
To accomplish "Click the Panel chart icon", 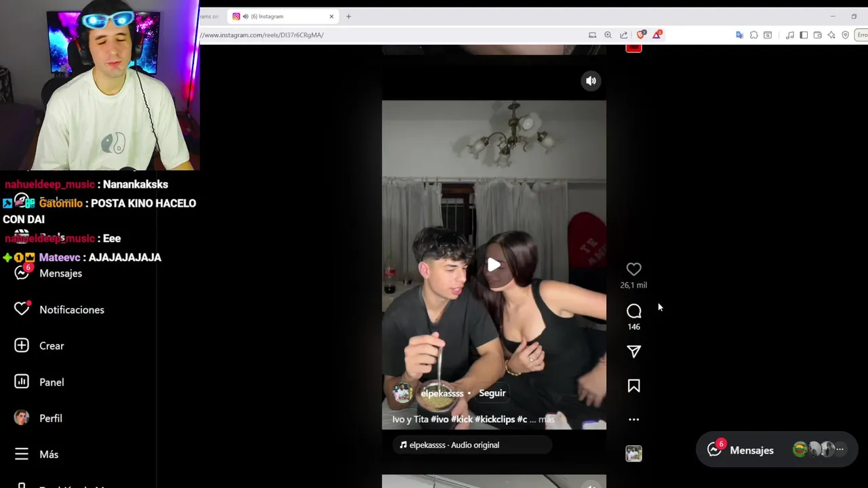I will click(22, 382).
